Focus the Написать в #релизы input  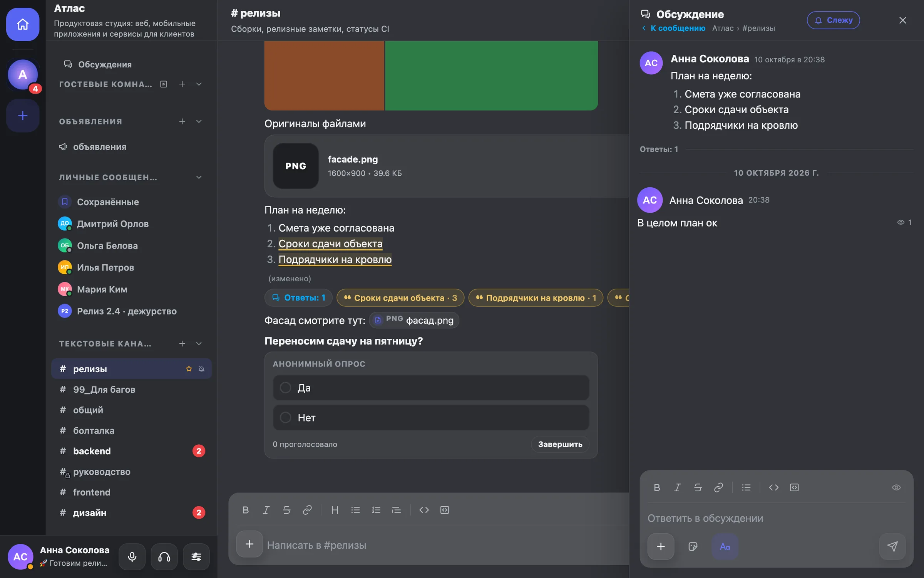click(447, 545)
